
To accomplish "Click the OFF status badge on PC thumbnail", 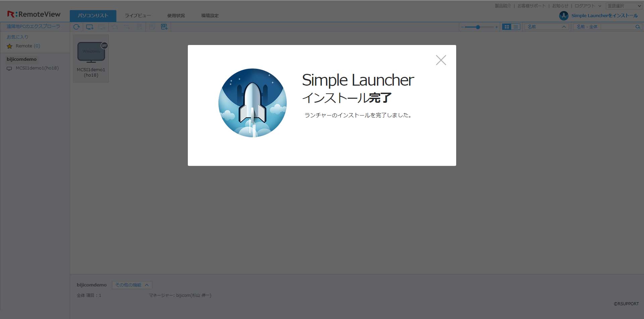I will 104,46.
